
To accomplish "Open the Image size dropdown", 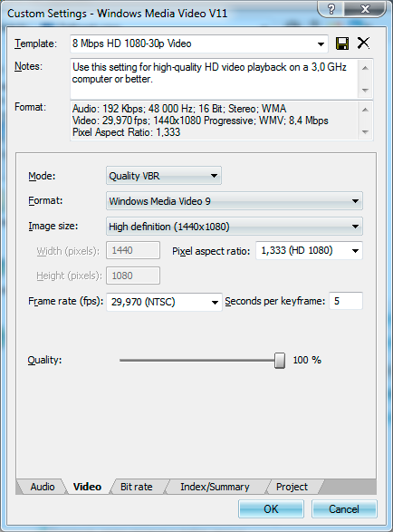I will tap(235, 227).
